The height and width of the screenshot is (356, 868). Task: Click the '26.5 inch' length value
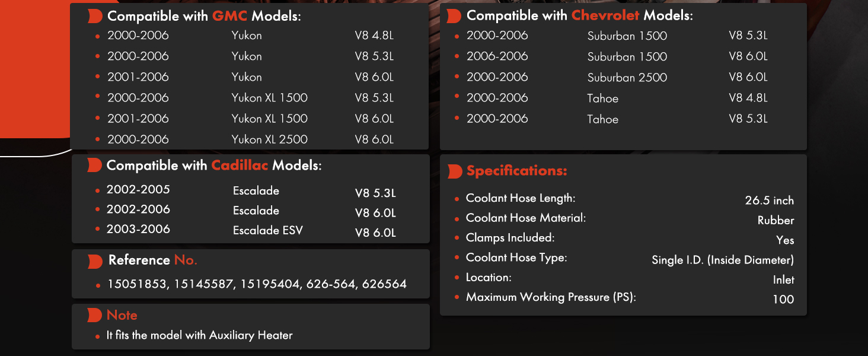[x=770, y=201]
